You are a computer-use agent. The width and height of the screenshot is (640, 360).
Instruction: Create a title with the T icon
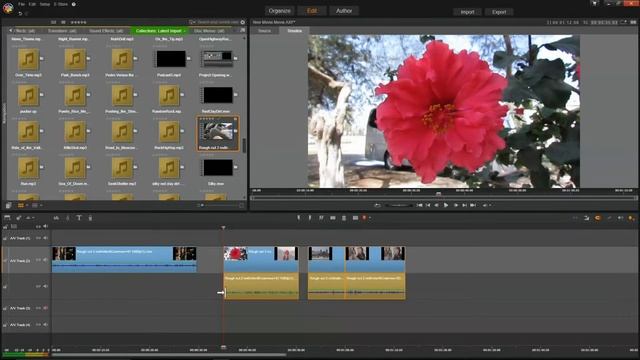tap(79, 218)
